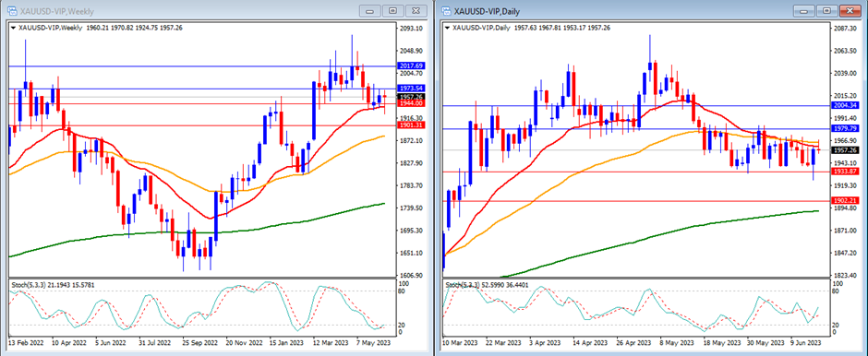Viewport: 868px width, 356px height.
Task: Select the 1973.54 blue price level label
Action: pyautogui.click(x=410, y=89)
